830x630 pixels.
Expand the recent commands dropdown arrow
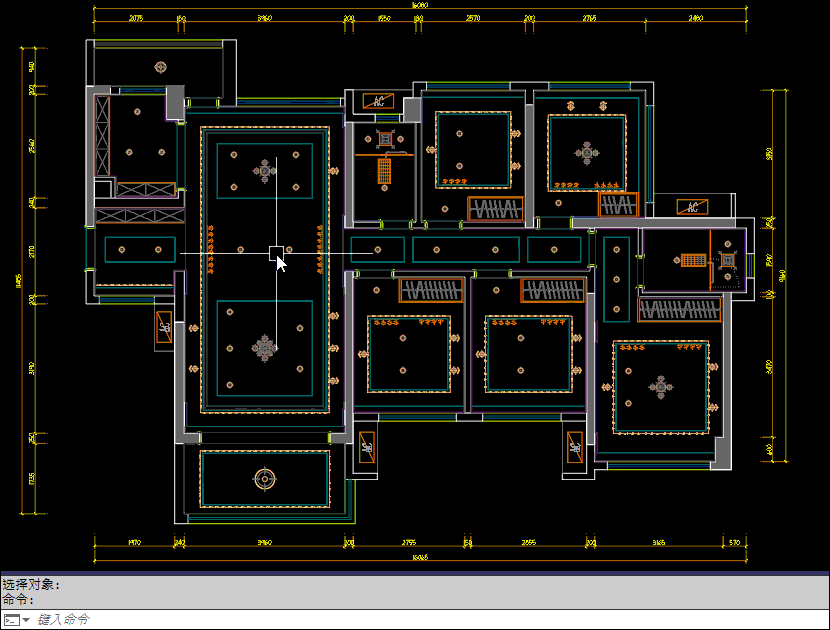(26, 620)
